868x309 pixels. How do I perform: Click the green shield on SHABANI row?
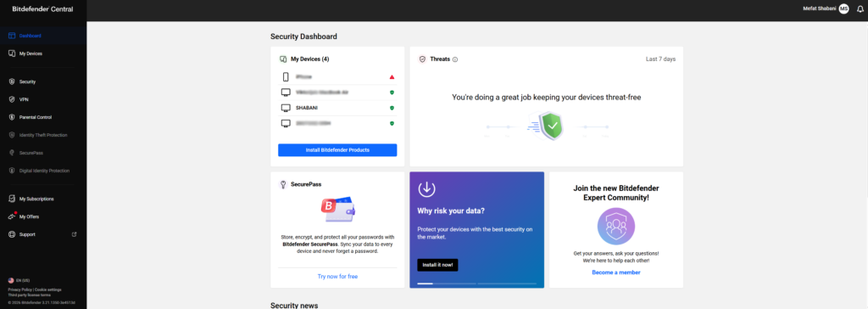click(392, 108)
